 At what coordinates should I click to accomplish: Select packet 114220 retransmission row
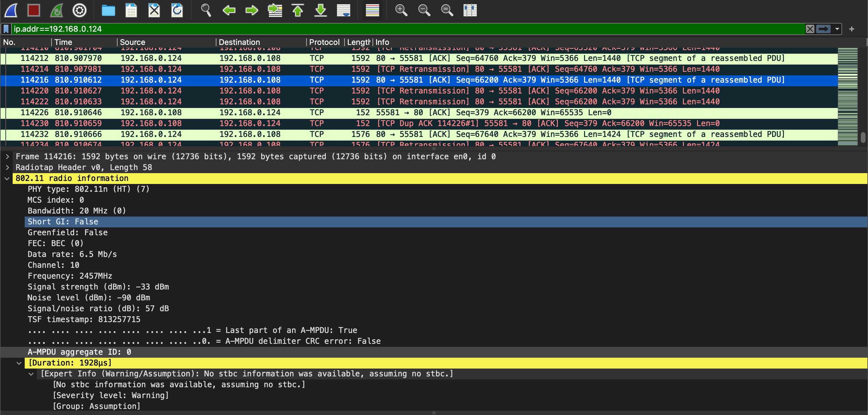(x=419, y=91)
